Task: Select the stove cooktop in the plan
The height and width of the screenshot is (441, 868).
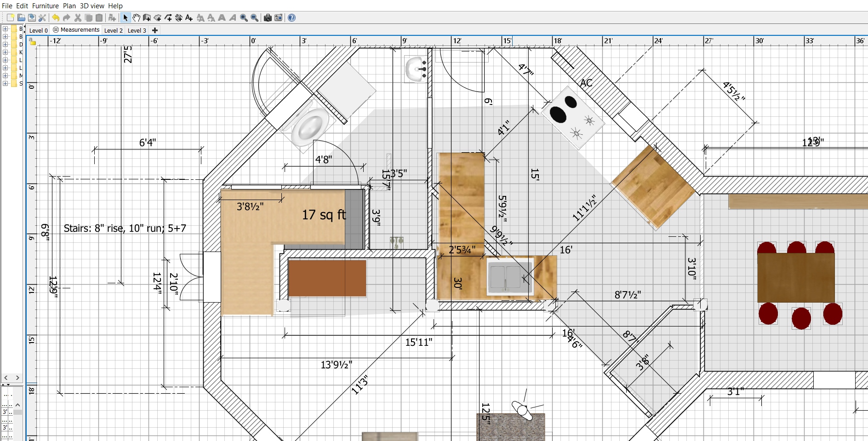Action: [572, 118]
